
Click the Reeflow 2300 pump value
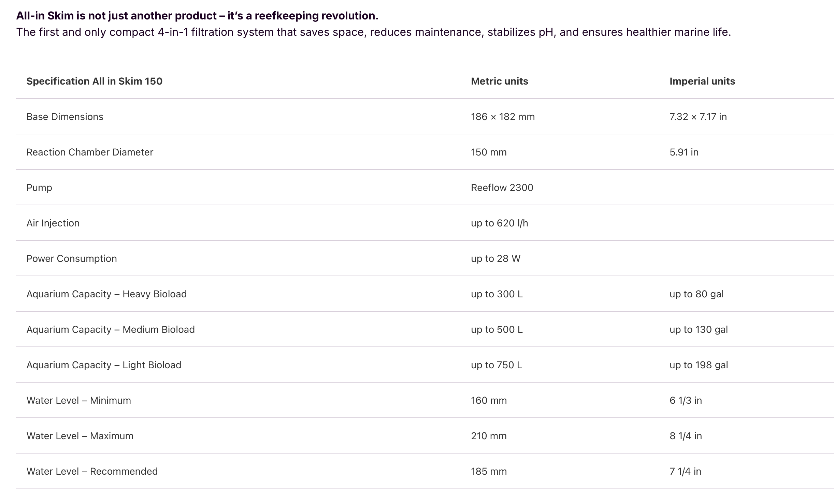click(502, 188)
